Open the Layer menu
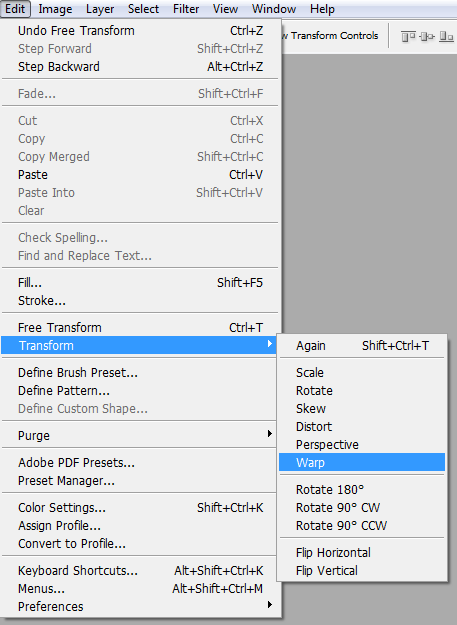The width and height of the screenshot is (457, 625). (100, 9)
